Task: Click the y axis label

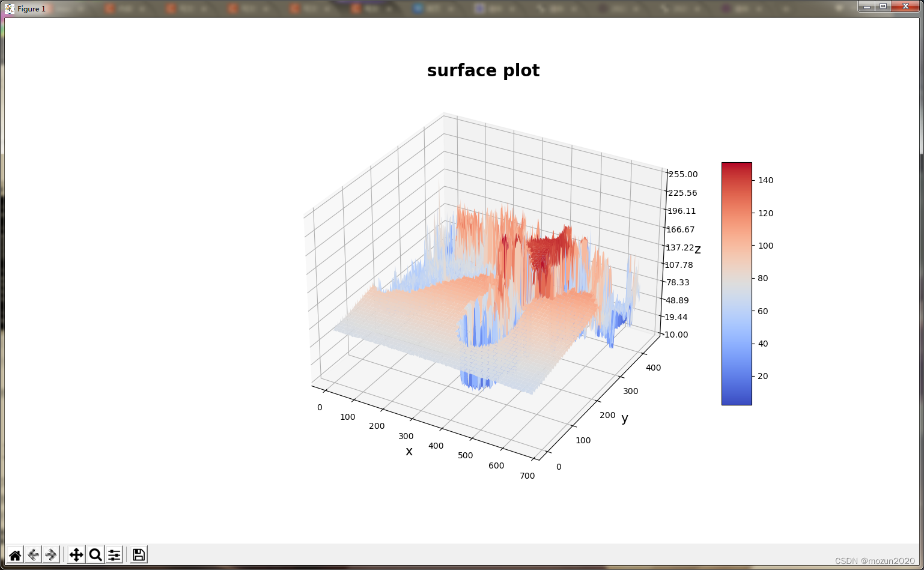Action: pyautogui.click(x=625, y=419)
